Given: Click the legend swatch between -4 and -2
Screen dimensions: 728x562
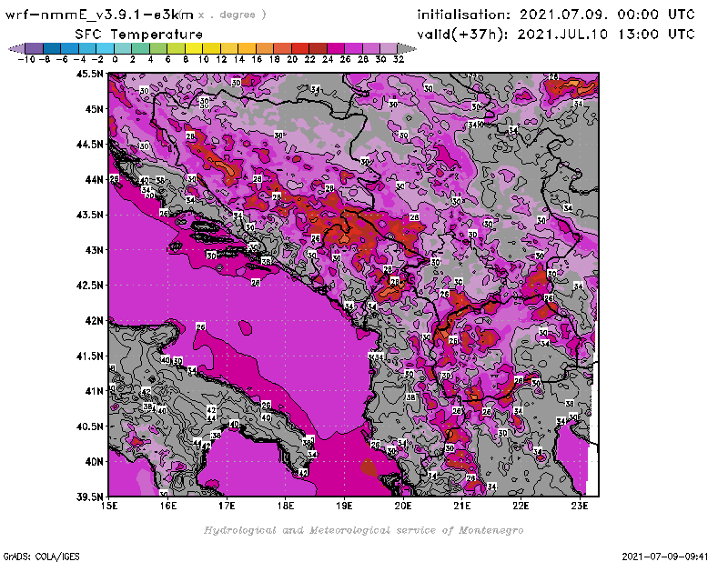Looking at the screenshot, I should pos(87,48).
